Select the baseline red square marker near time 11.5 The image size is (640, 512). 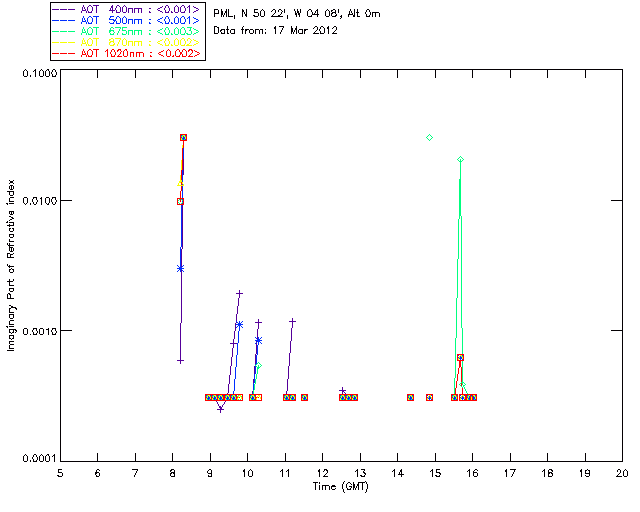pyautogui.click(x=304, y=397)
